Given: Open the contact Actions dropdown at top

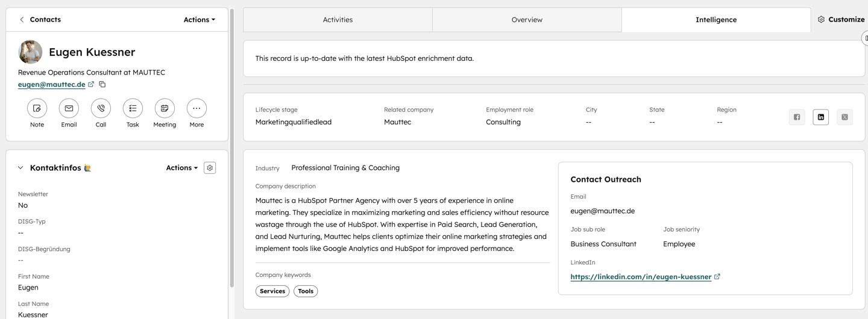Looking at the screenshot, I should pos(200,20).
